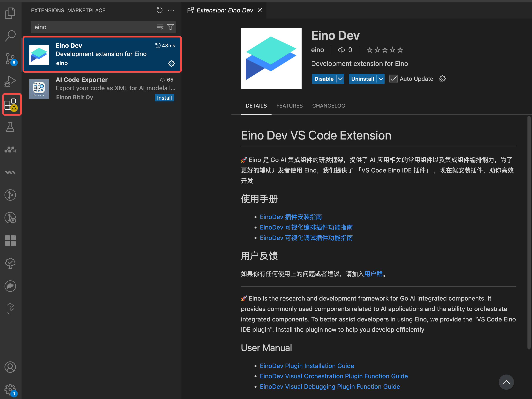Switch to the CHANGELOG tab
The image size is (532, 399).
point(328,106)
